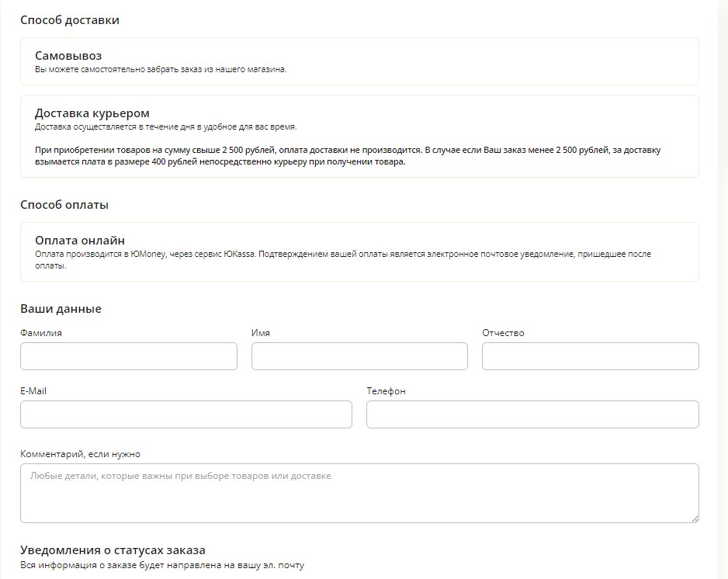
Task: Click the E-Mail field label
Action: click(x=33, y=391)
